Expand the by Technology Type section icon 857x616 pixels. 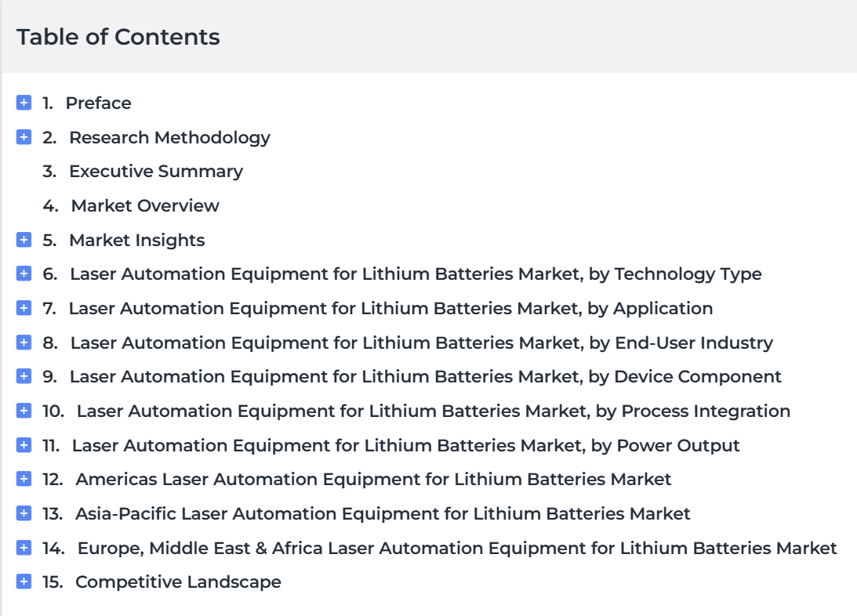tap(24, 273)
